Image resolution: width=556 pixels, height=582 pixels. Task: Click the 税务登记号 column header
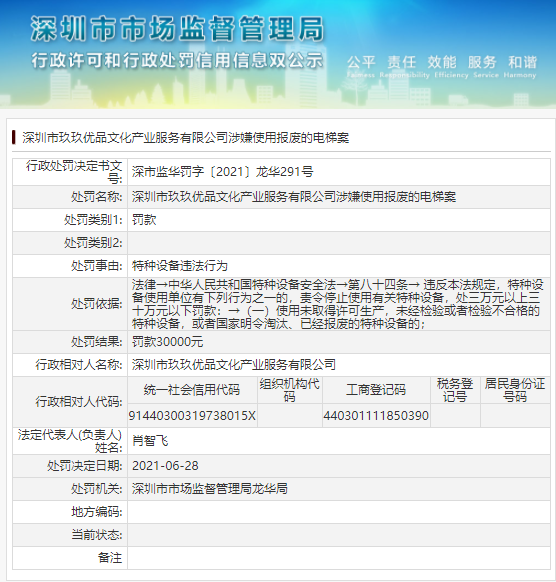tap(455, 390)
